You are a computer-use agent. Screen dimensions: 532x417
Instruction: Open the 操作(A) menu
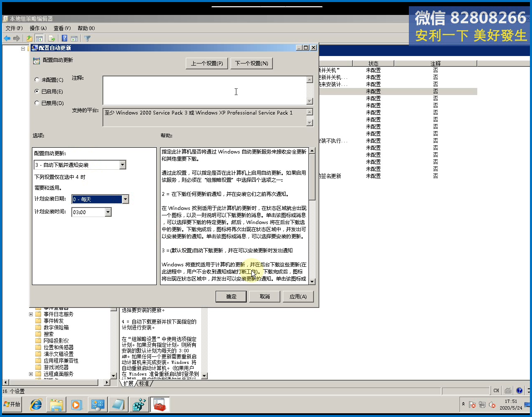tap(38, 28)
